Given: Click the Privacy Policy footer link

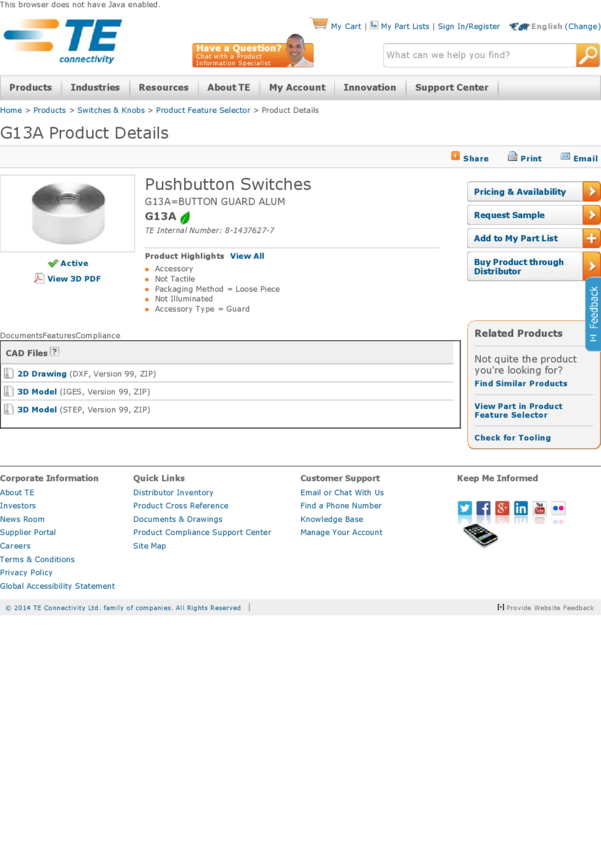Looking at the screenshot, I should [26, 572].
